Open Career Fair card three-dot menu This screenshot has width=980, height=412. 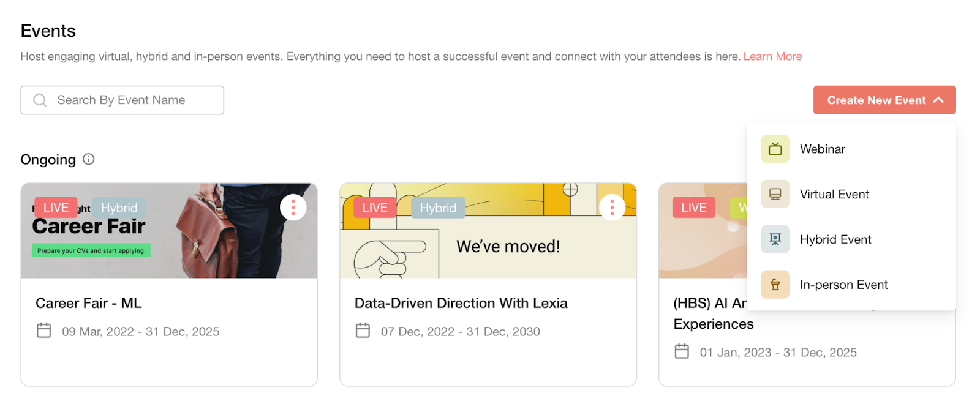pyautogui.click(x=293, y=208)
